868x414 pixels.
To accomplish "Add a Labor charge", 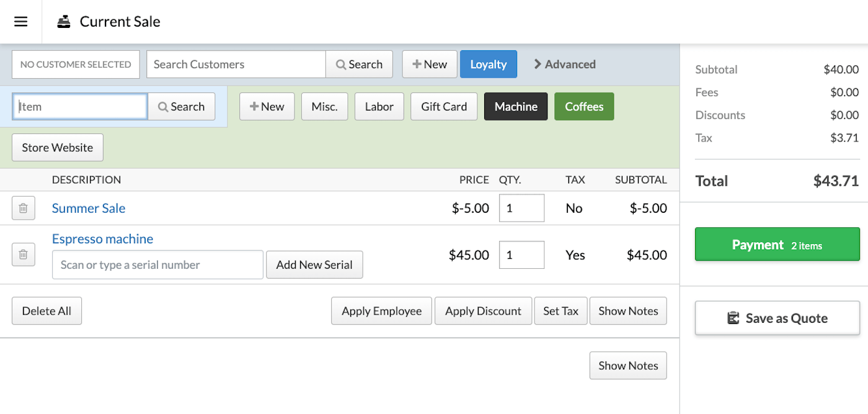I will click(x=379, y=107).
